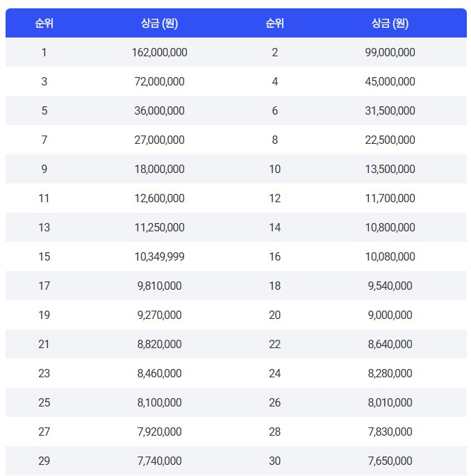The image size is (471, 476).
Task: Select prize amount 10,080,000
Action: 390,256
